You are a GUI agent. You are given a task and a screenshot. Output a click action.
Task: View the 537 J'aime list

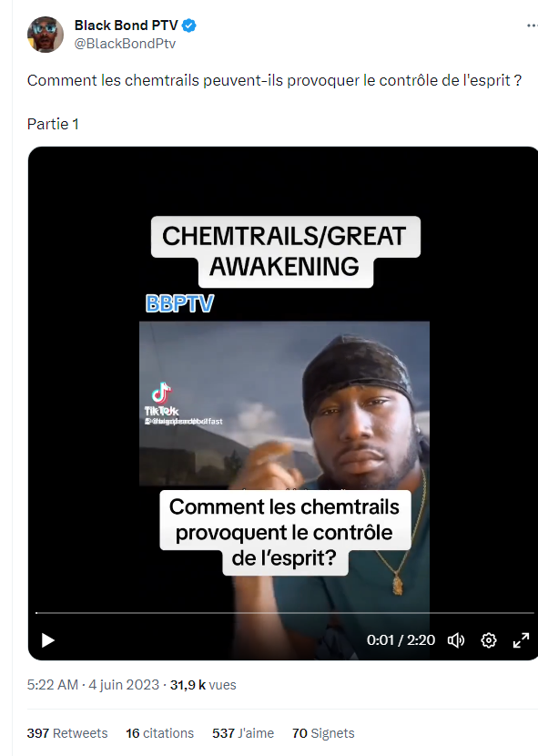(243, 733)
